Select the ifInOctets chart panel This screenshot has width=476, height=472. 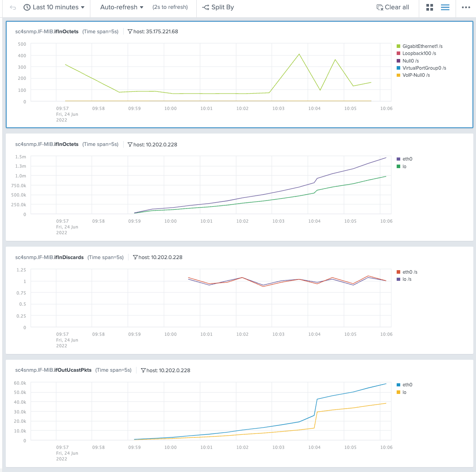(238, 73)
